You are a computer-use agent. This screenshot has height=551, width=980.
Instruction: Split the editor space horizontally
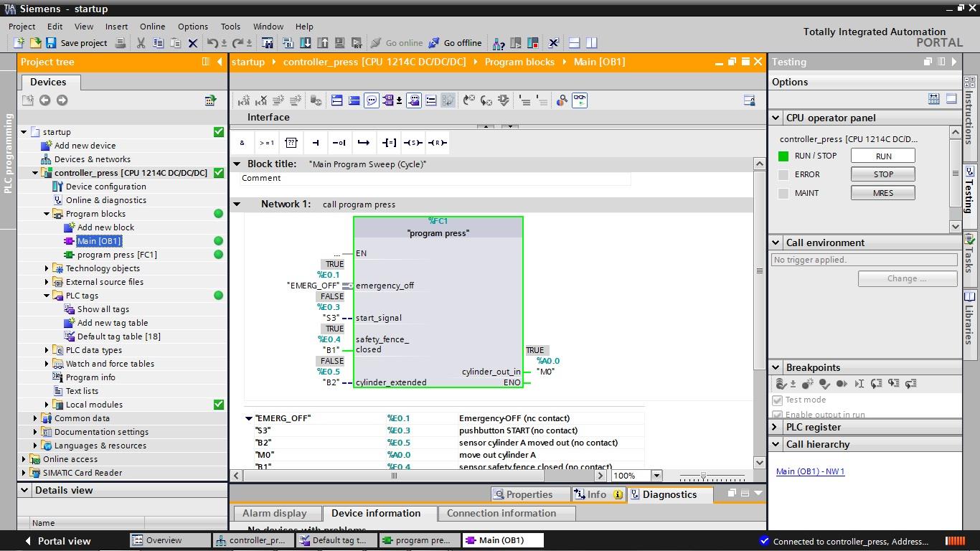(x=575, y=43)
